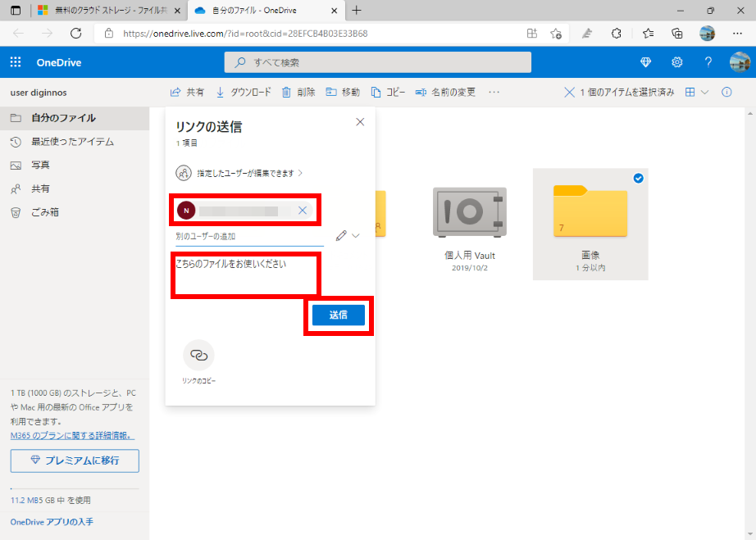756x540 pixels.
Task: Click the premium diamond icon in header
Action: [x=645, y=62]
